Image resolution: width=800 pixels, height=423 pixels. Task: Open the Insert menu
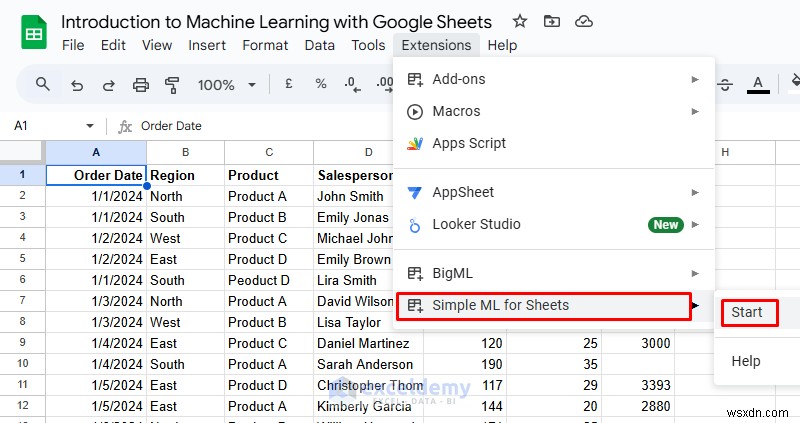click(207, 45)
